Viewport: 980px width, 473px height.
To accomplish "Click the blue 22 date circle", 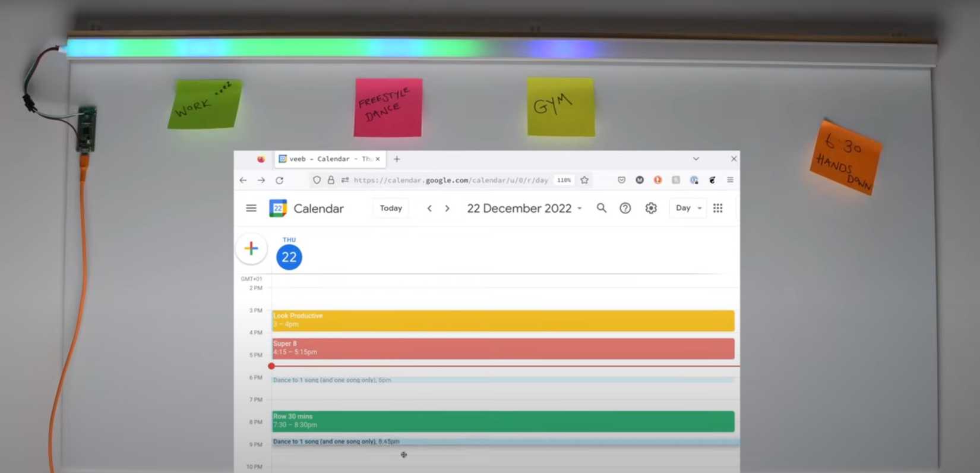I will tap(289, 257).
